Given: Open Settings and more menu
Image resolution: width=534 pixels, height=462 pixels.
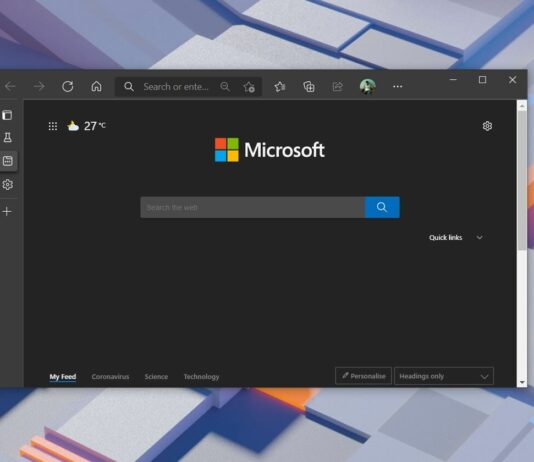Looking at the screenshot, I should [397, 87].
